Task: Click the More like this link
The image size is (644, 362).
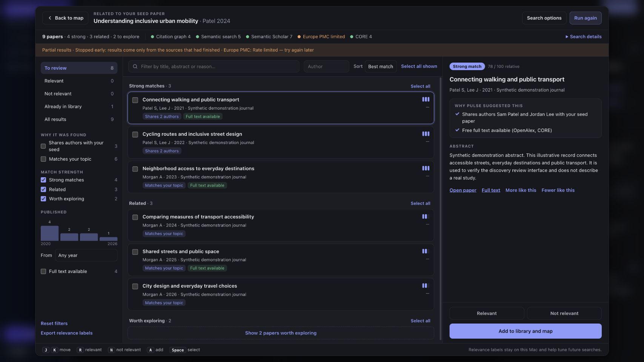Action: [x=521, y=190]
